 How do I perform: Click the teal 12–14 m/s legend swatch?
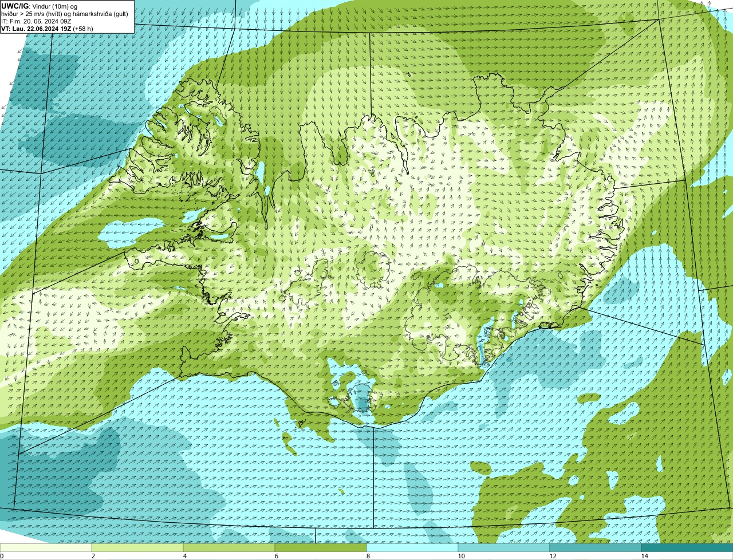tap(596, 547)
